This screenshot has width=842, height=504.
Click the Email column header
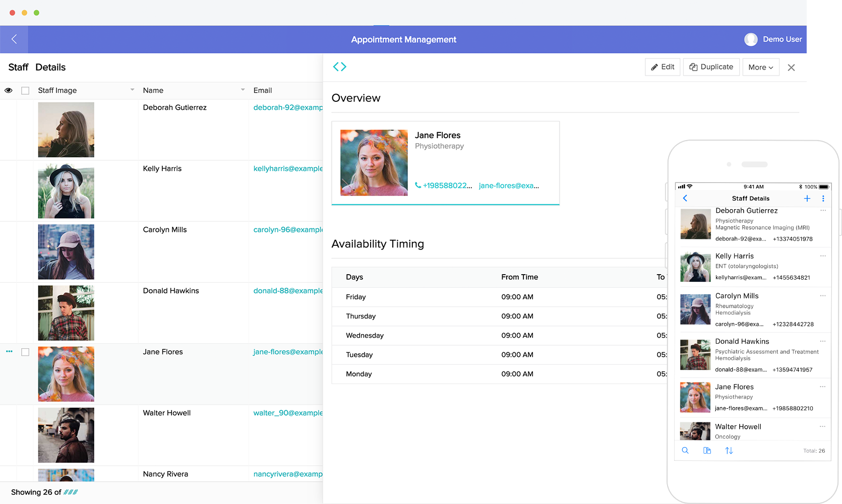[263, 90]
